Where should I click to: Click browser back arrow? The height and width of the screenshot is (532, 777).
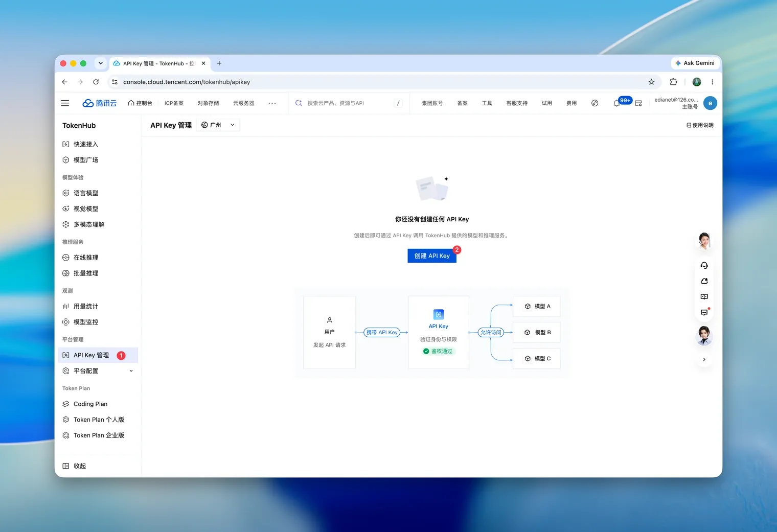64,82
